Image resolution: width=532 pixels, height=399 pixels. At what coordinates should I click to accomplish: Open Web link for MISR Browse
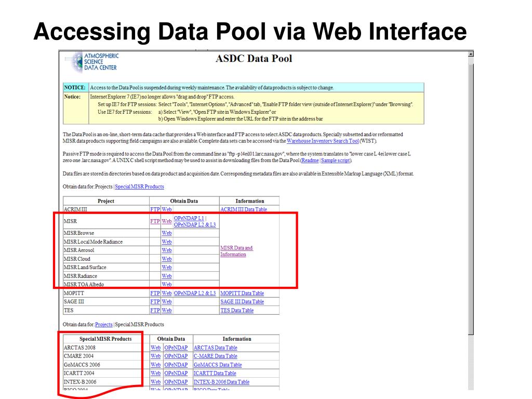coord(167,233)
